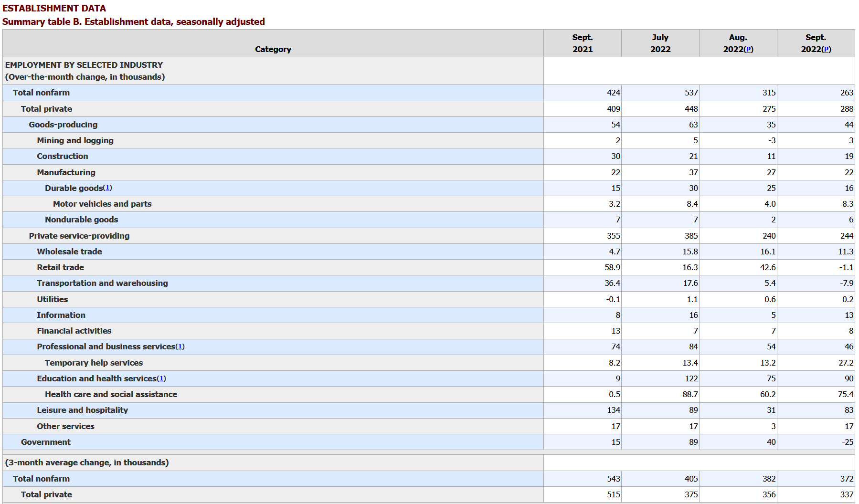The image size is (859, 504).
Task: Open the (P) footnote link under Aug. 2022
Action: [x=748, y=49]
